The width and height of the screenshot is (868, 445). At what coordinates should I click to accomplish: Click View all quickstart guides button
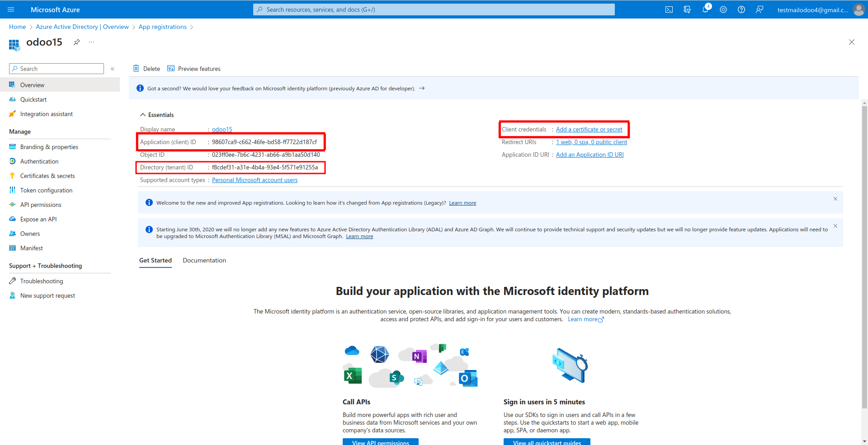(547, 442)
